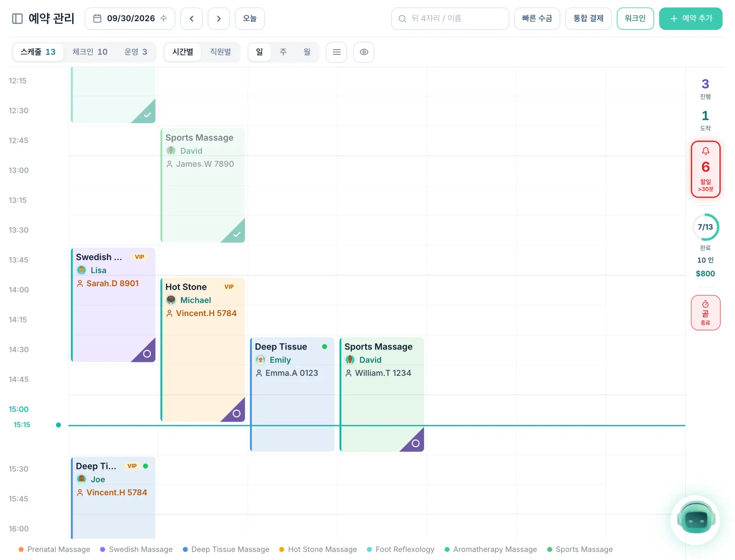Viewport: 735px width, 560px height.
Task: Click Joe's avatar icon
Action: coord(81,479)
